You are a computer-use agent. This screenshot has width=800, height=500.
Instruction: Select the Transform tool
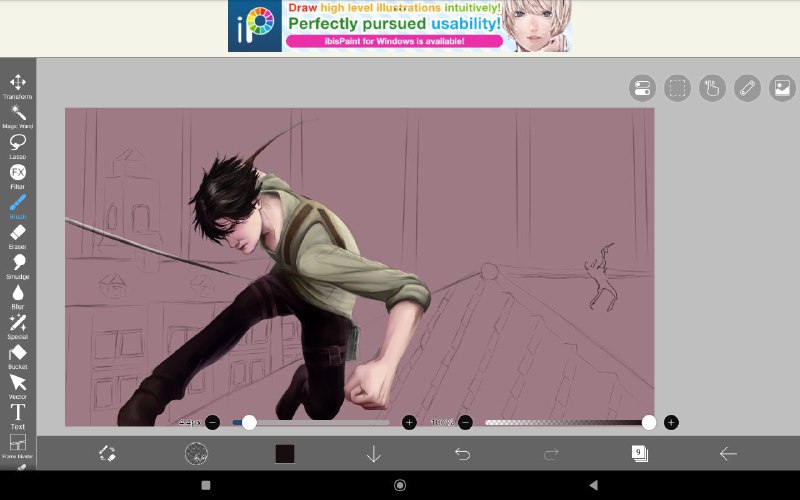(18, 87)
